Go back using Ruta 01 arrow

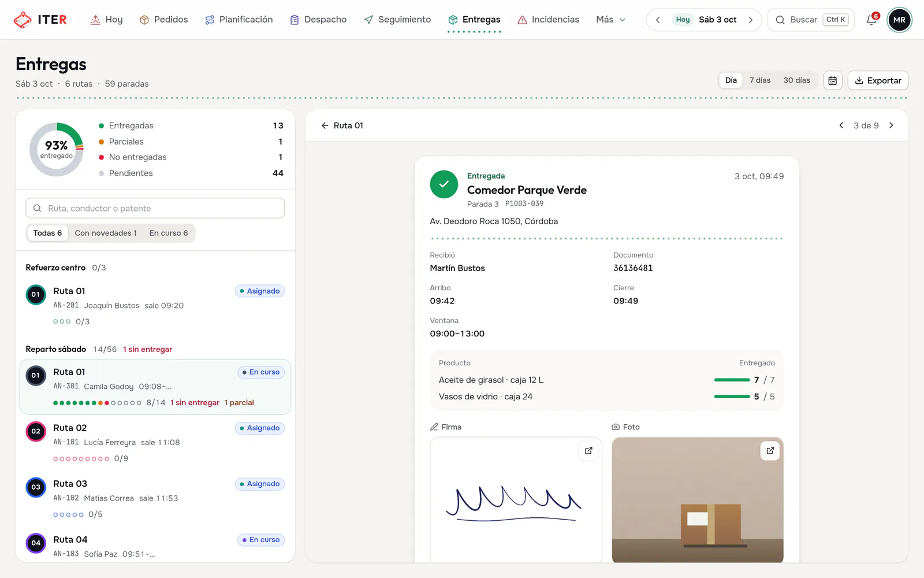325,125
